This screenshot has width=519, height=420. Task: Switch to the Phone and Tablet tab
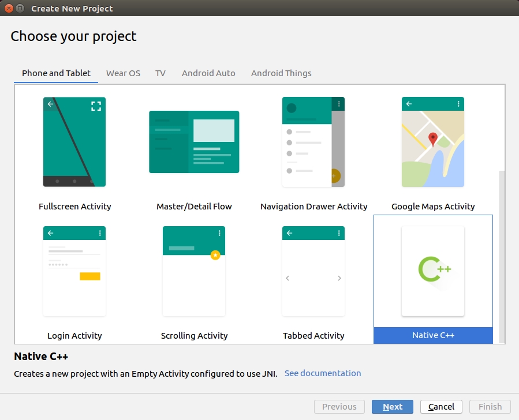[x=56, y=73]
